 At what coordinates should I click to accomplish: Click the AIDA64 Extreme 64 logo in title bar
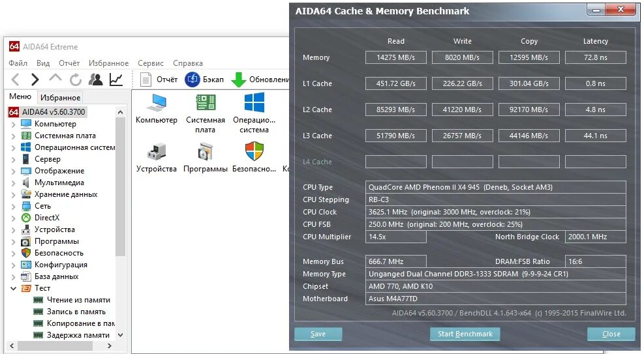pyautogui.click(x=14, y=46)
